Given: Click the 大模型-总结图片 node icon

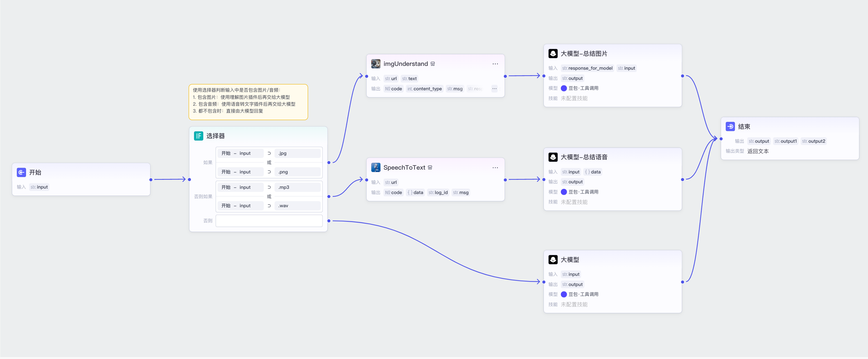Looking at the screenshot, I should (x=553, y=54).
